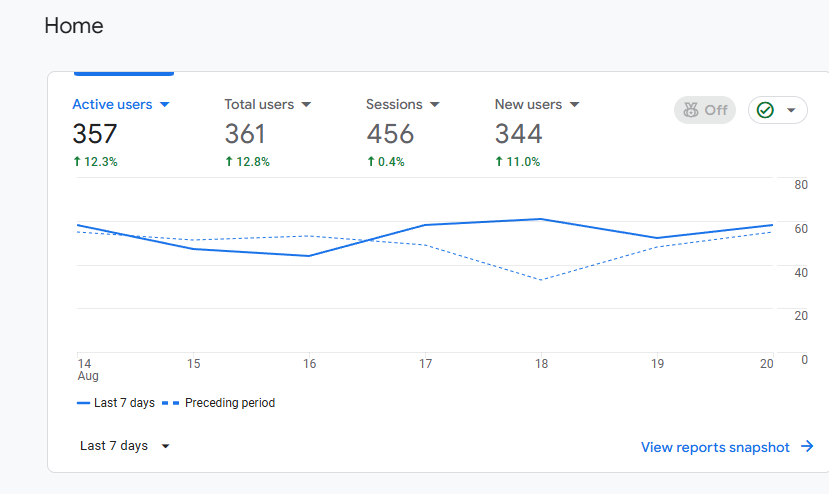Click the solid line's peak above 18
The height and width of the screenshot is (494, 829).
click(x=541, y=219)
